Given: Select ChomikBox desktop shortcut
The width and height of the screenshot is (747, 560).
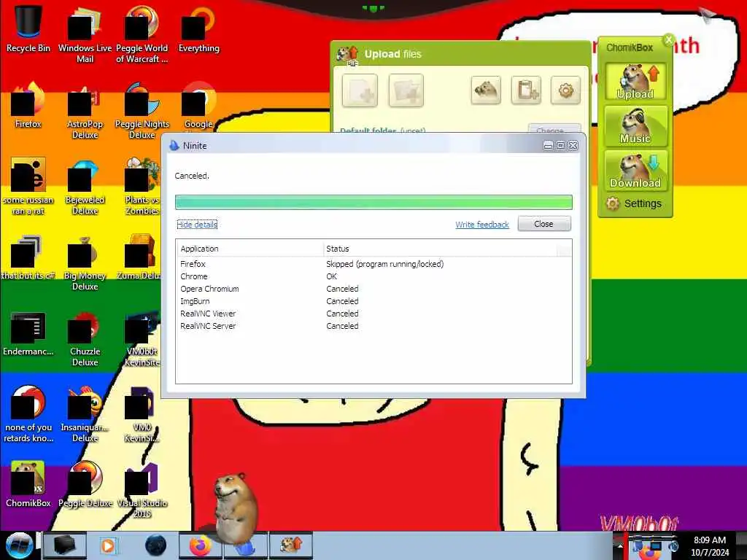Looking at the screenshot, I should (28, 484).
